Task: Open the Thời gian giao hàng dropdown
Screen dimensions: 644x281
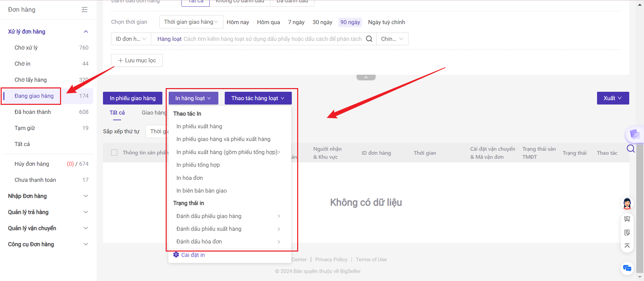Action: (x=191, y=22)
